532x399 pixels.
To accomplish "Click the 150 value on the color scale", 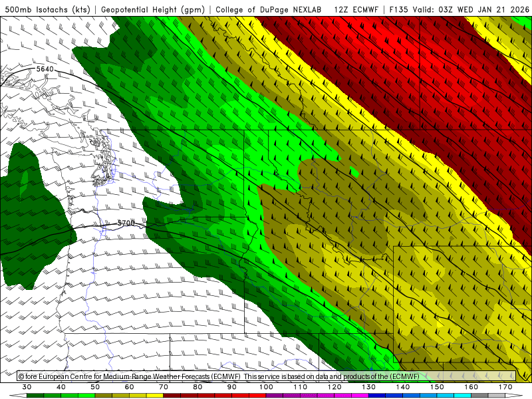I will 438,387.
